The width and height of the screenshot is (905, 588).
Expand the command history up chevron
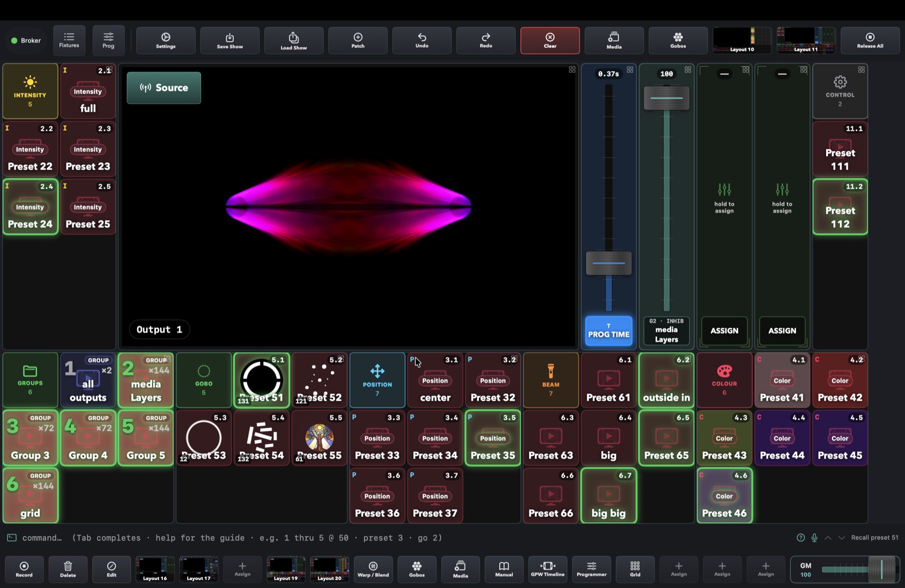(x=828, y=538)
